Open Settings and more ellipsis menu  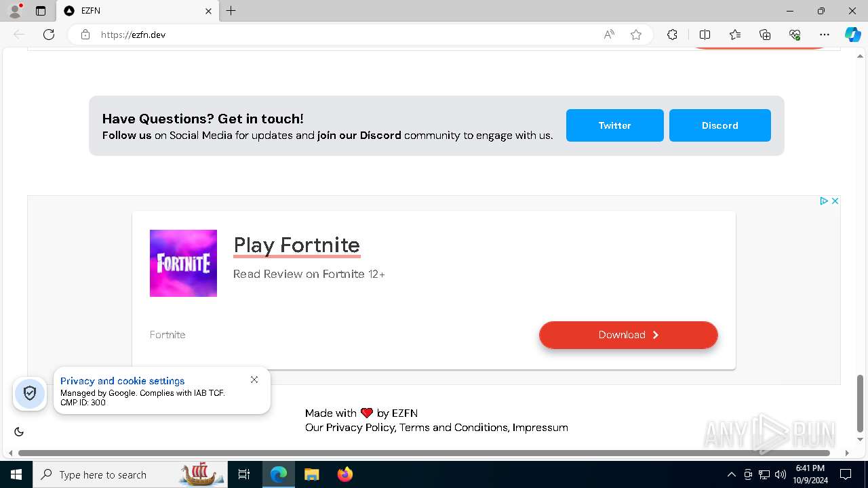(825, 35)
